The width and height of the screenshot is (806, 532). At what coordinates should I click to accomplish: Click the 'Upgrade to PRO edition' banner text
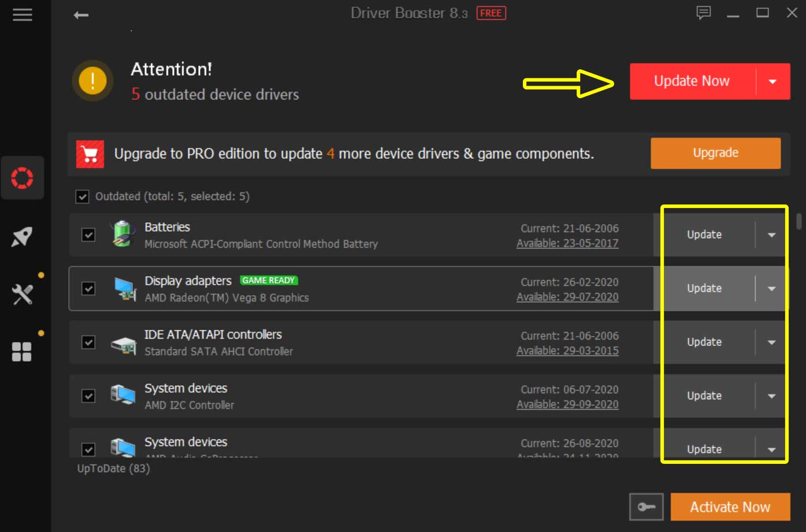[354, 154]
